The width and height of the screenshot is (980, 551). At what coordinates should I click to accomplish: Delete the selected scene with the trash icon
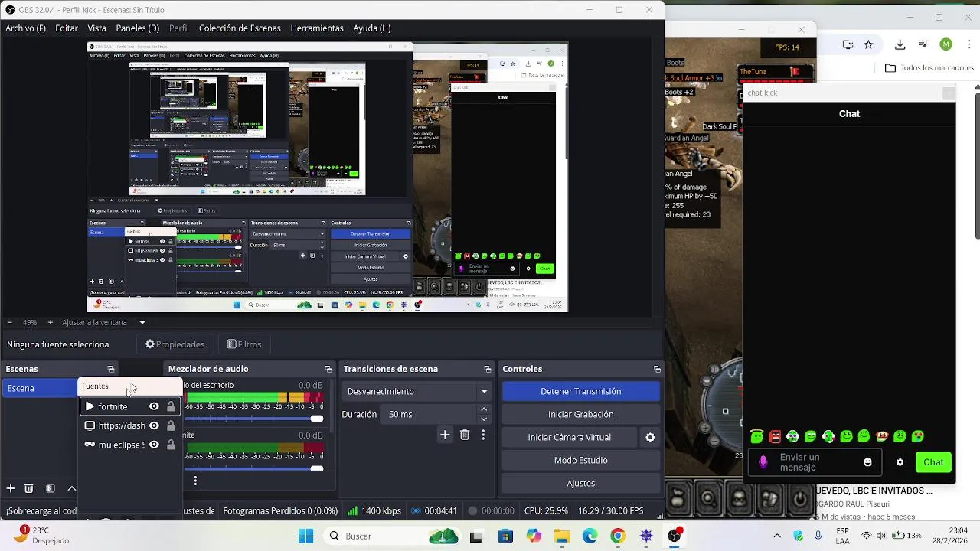point(29,488)
